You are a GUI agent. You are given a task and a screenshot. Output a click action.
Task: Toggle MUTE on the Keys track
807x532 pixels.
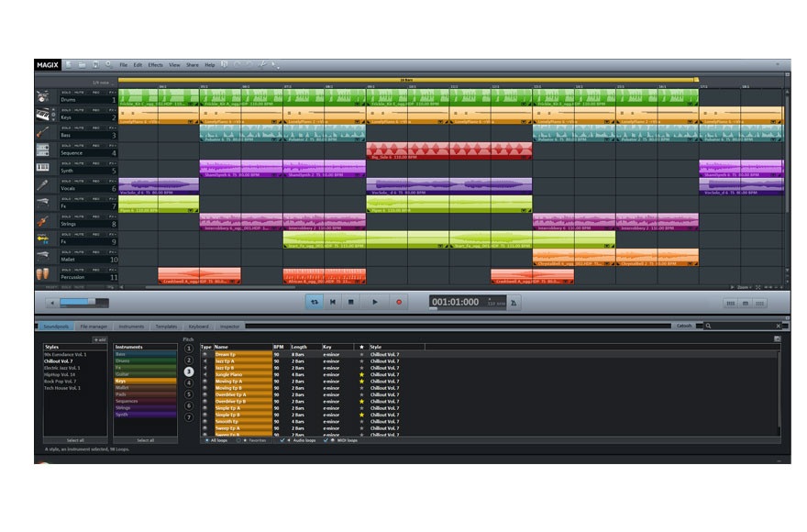click(79, 110)
